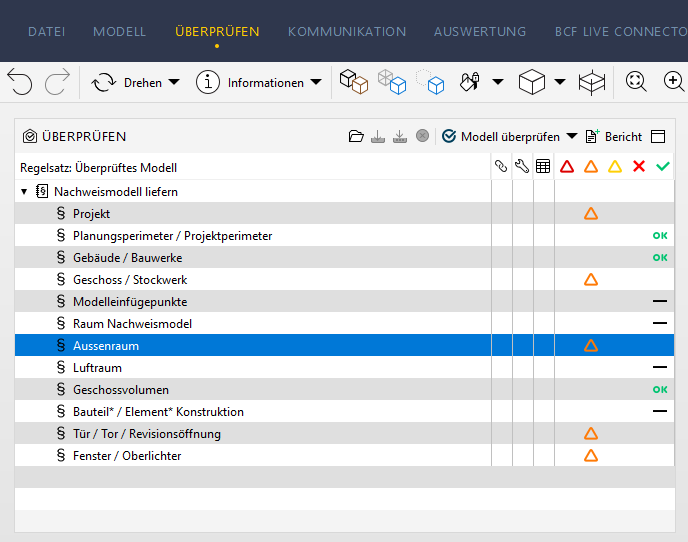Open the cube view dropdown arrow

[560, 82]
